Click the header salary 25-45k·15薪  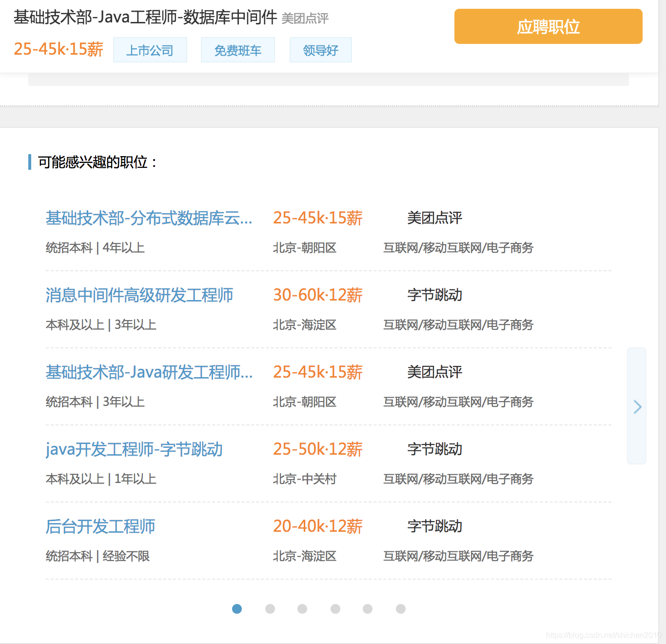tap(59, 49)
